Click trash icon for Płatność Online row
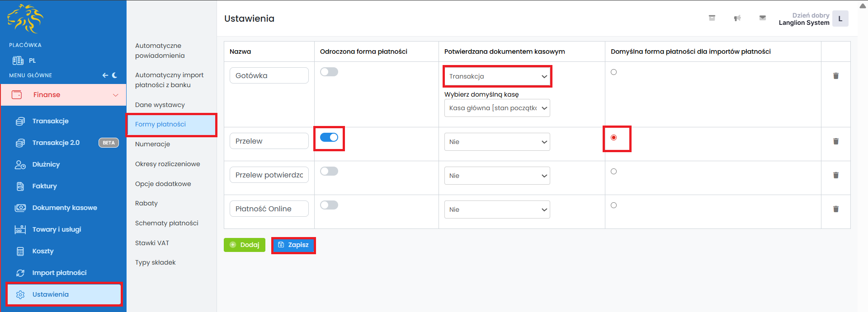This screenshot has width=868, height=312. tap(835, 209)
